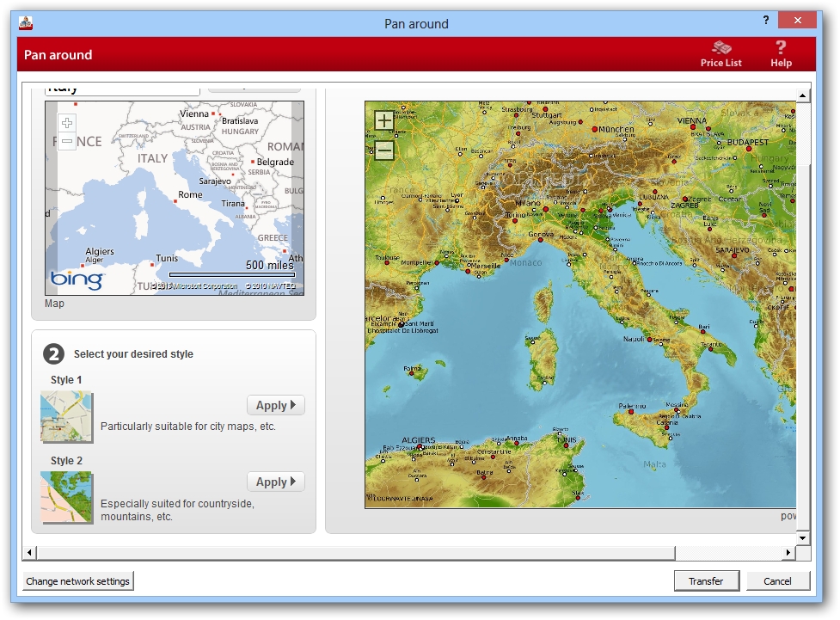Zoom in on the terrain map preview

[x=384, y=121]
